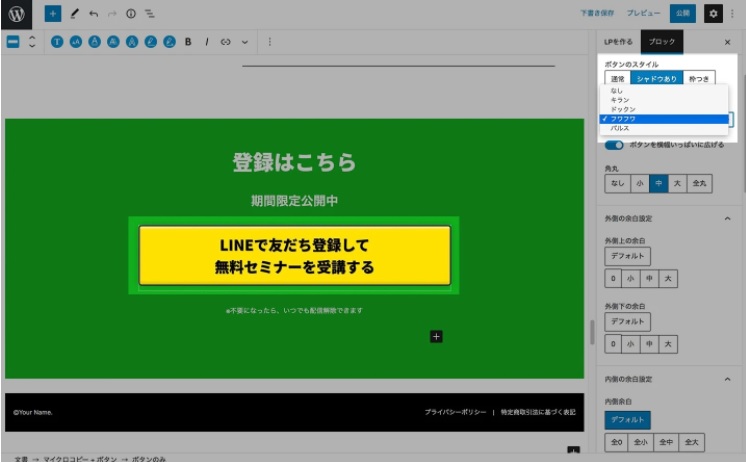The height and width of the screenshot is (462, 746).
Task: Select the pencil edit tool
Action: click(74, 14)
